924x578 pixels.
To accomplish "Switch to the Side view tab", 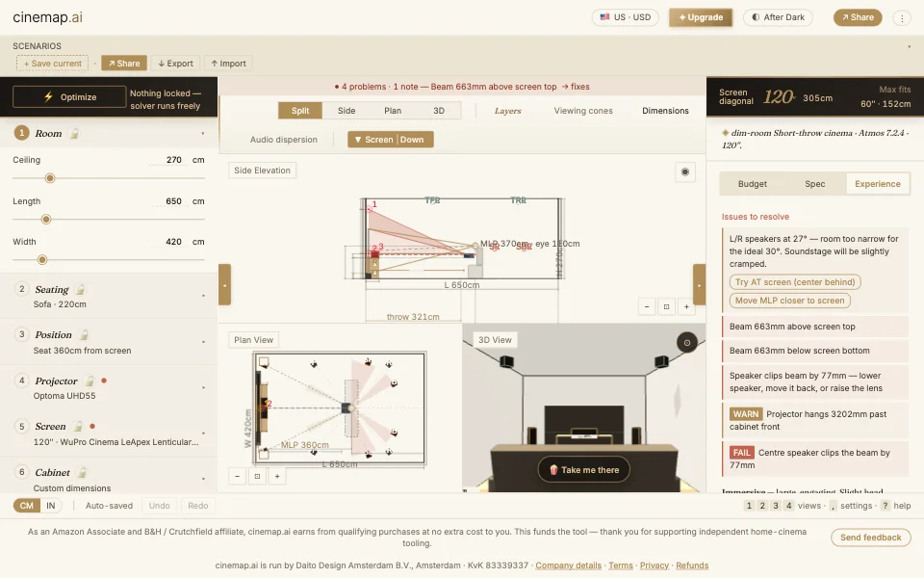I will pos(346,111).
